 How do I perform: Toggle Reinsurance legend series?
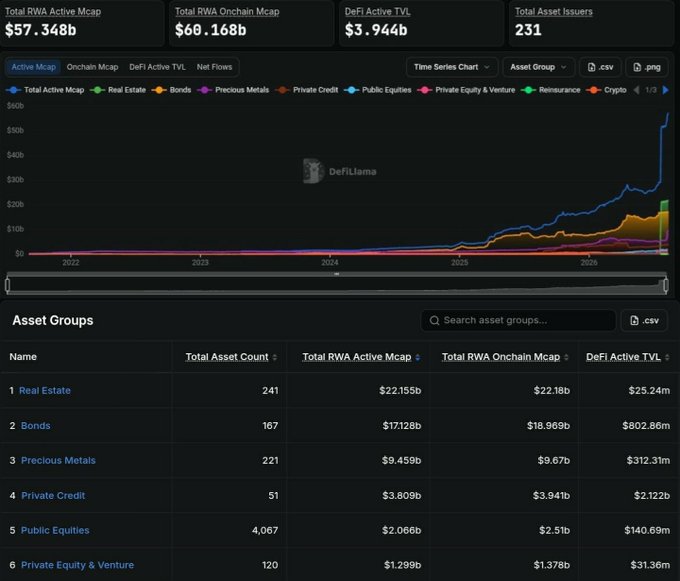coord(550,90)
